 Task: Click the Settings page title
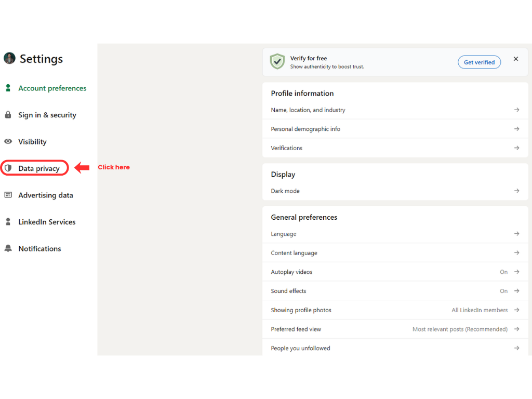(41, 59)
